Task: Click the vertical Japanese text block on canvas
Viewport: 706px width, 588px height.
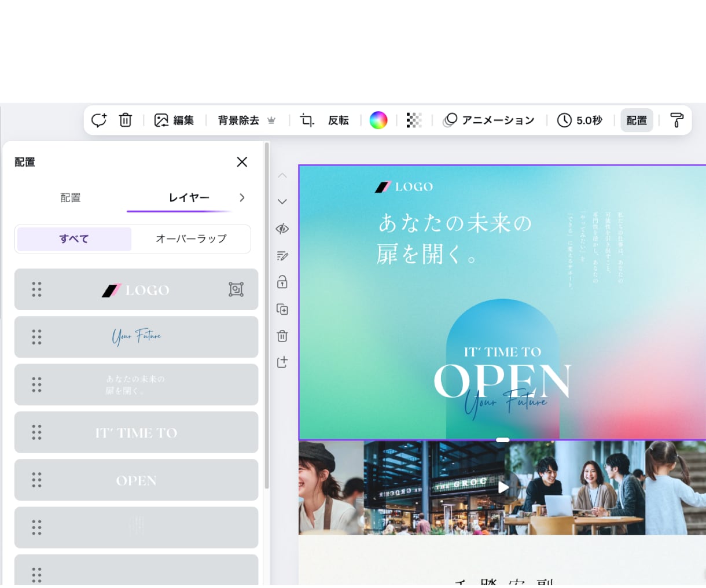Action: coord(595,250)
